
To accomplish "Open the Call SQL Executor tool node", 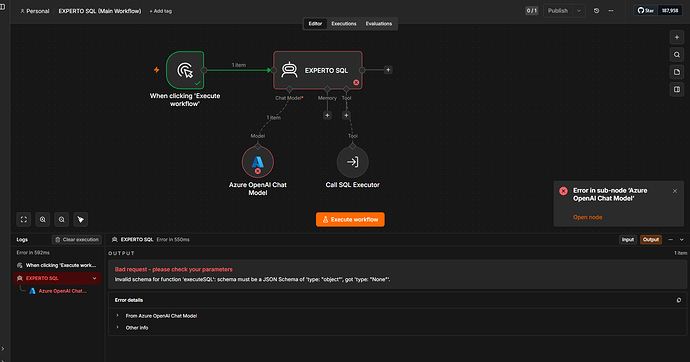I will pyautogui.click(x=352, y=162).
